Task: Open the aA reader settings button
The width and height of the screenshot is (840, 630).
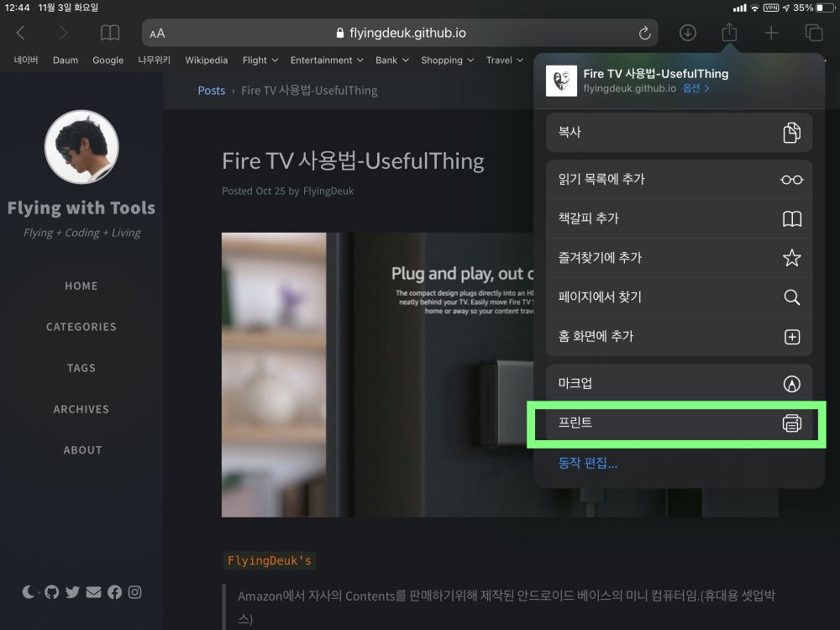Action: pyautogui.click(x=157, y=34)
